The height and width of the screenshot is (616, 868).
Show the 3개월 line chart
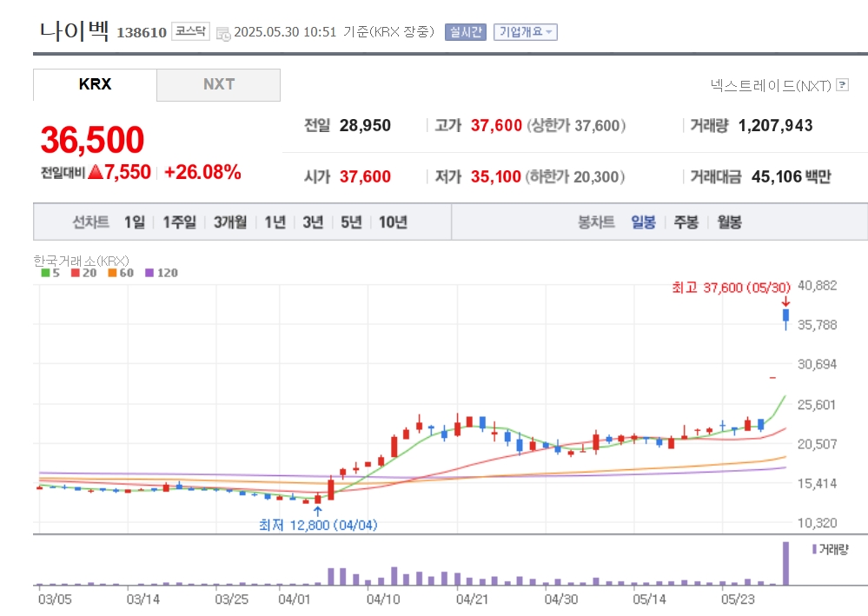(x=230, y=222)
